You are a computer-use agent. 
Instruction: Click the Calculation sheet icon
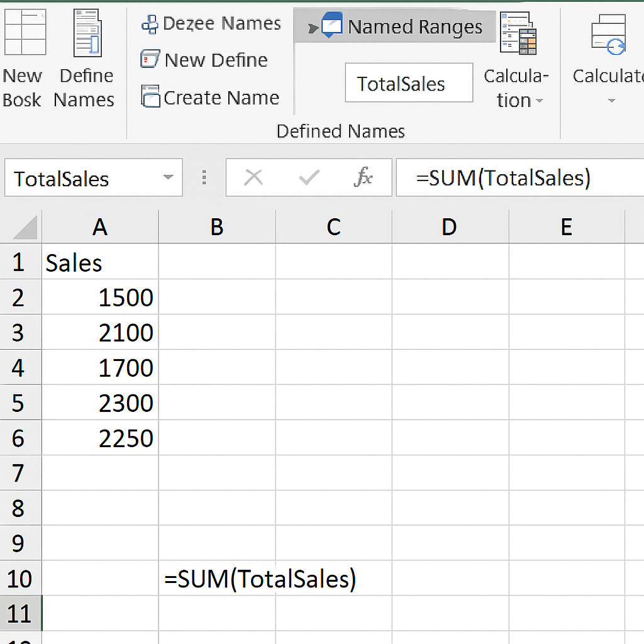click(x=518, y=33)
